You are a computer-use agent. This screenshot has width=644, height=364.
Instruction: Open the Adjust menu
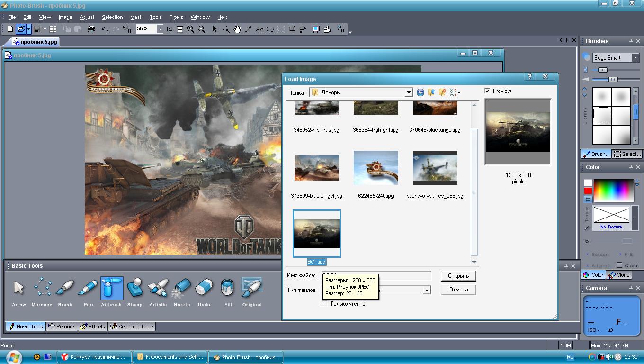87,17
